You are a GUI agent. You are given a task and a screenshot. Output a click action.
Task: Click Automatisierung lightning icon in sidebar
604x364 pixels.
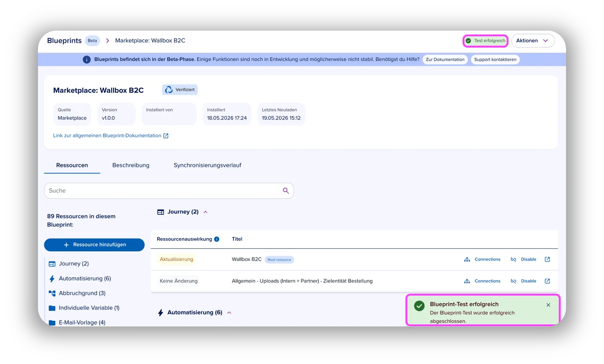point(52,278)
